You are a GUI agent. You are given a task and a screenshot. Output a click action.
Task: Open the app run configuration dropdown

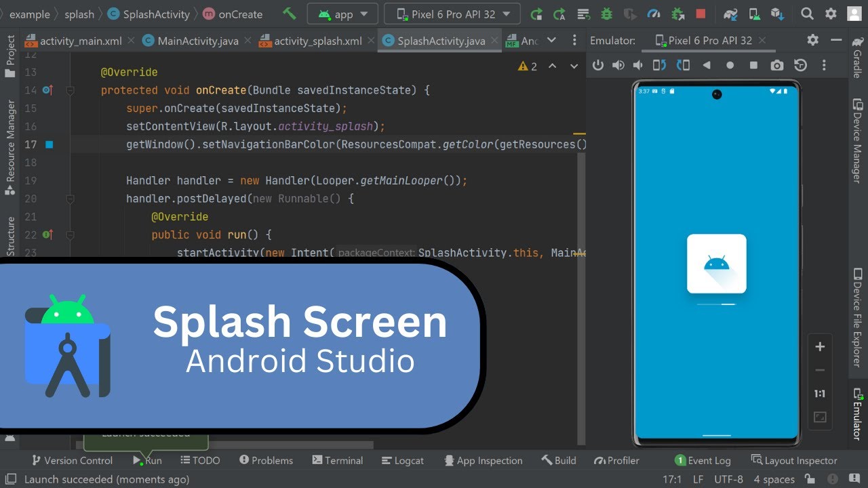[x=342, y=14]
